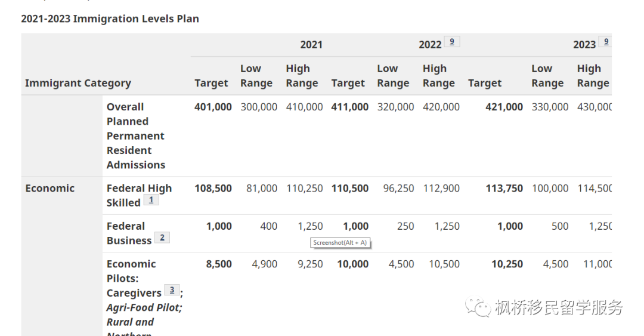Select the 401,000 overall target cell
Viewport: 644px width, 336px height.
pyautogui.click(x=213, y=107)
